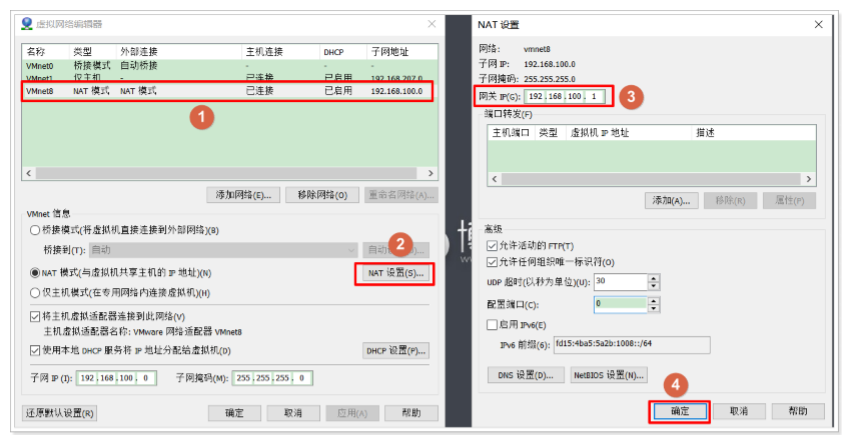
Task: Open the disabled 桥接到 dropdown
Action: click(223, 250)
